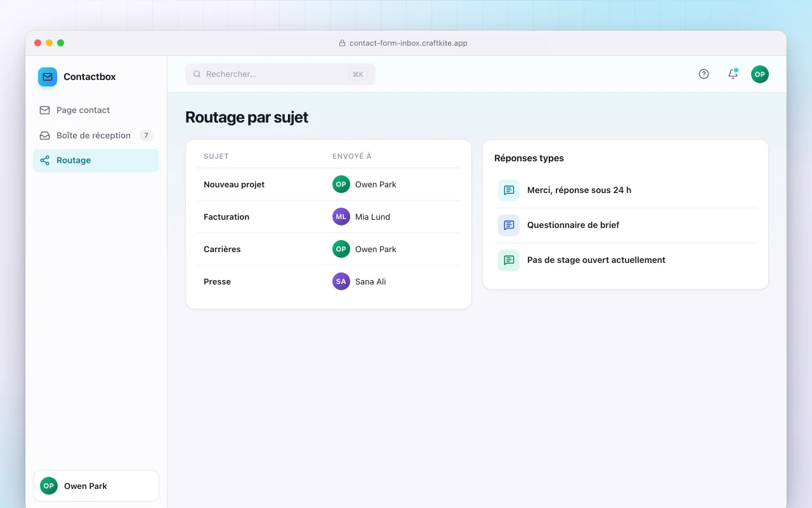Click the 'Questionnaire de brief' template icon
This screenshot has height=508, width=812.
point(509,225)
